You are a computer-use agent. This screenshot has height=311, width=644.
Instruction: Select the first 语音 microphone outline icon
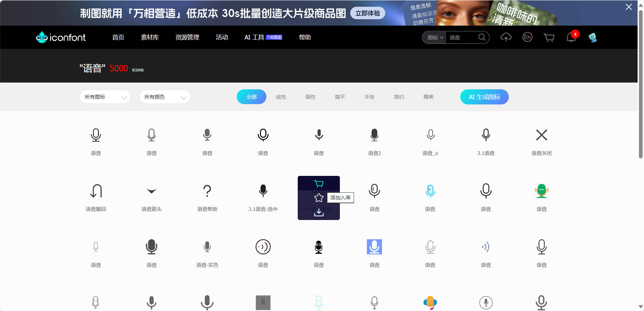tap(96, 135)
